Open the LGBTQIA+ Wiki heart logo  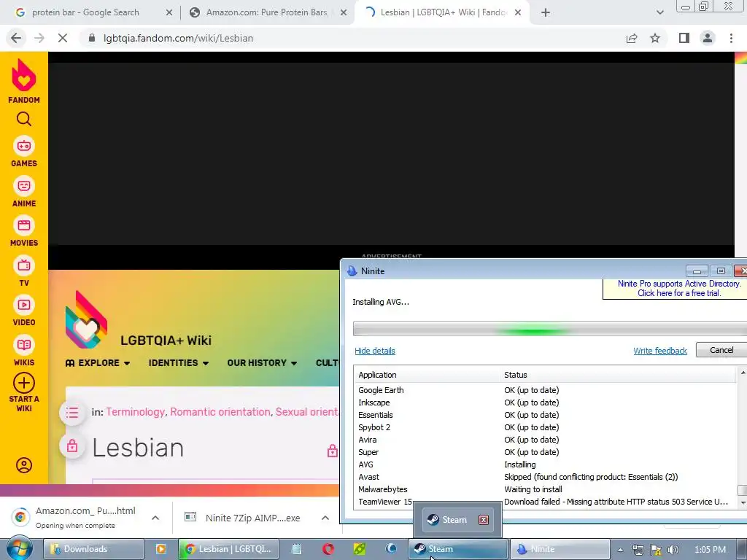pyautogui.click(x=86, y=320)
